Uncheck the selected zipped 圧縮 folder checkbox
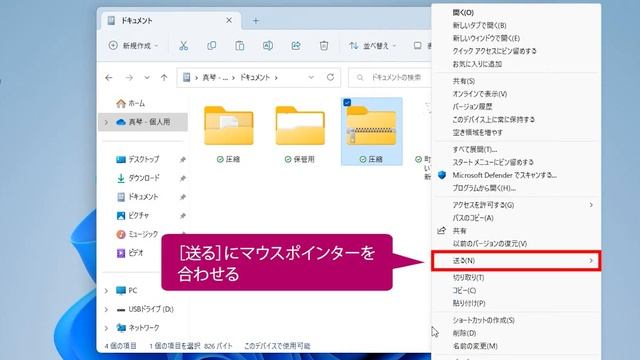 click(x=347, y=102)
